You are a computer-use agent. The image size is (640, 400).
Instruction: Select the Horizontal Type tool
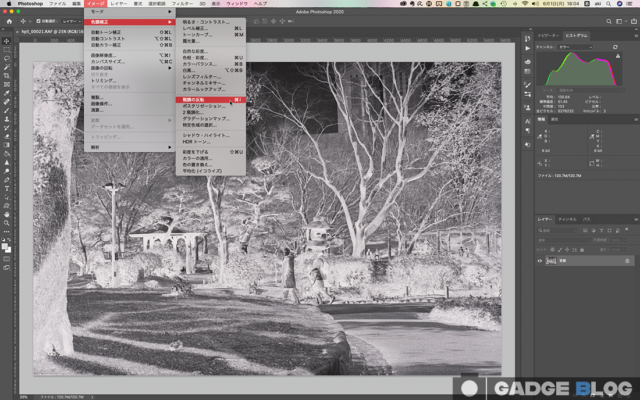click(x=7, y=189)
